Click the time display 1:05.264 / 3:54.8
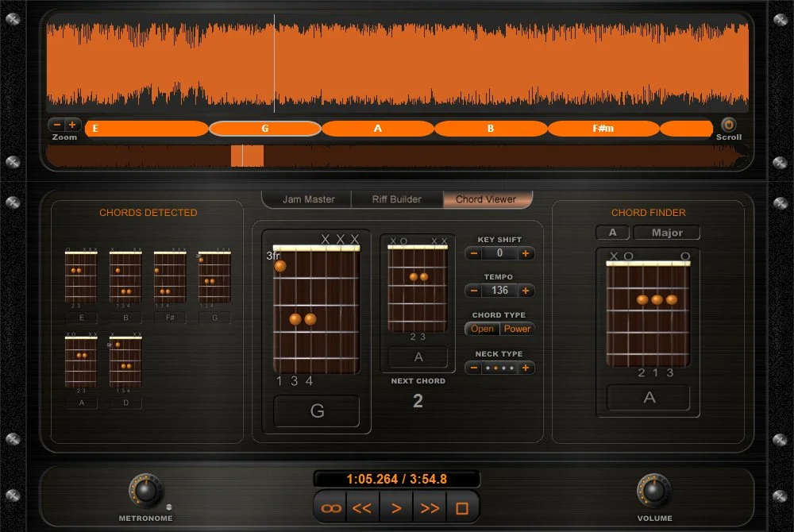This screenshot has height=532, width=794. click(396, 479)
